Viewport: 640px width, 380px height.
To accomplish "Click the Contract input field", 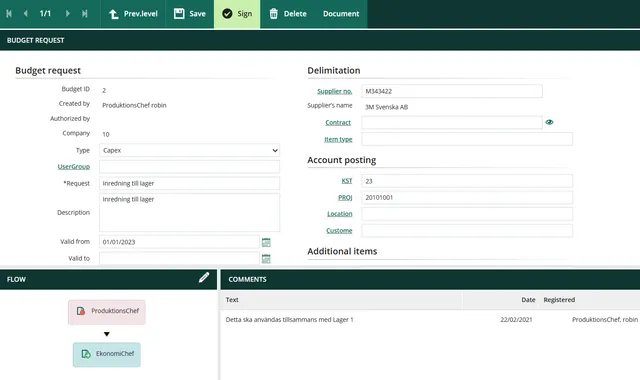I will 452,122.
